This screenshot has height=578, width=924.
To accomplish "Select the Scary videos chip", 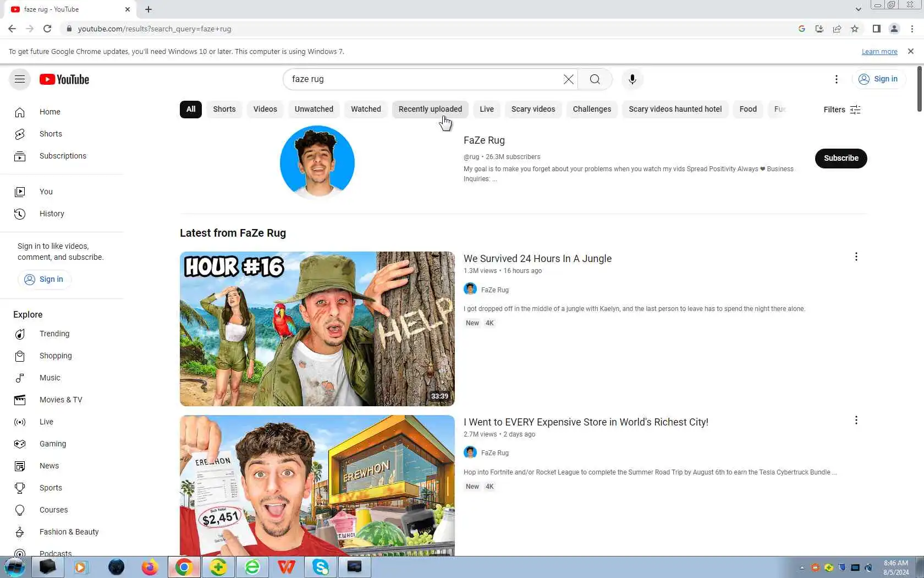I will point(533,109).
